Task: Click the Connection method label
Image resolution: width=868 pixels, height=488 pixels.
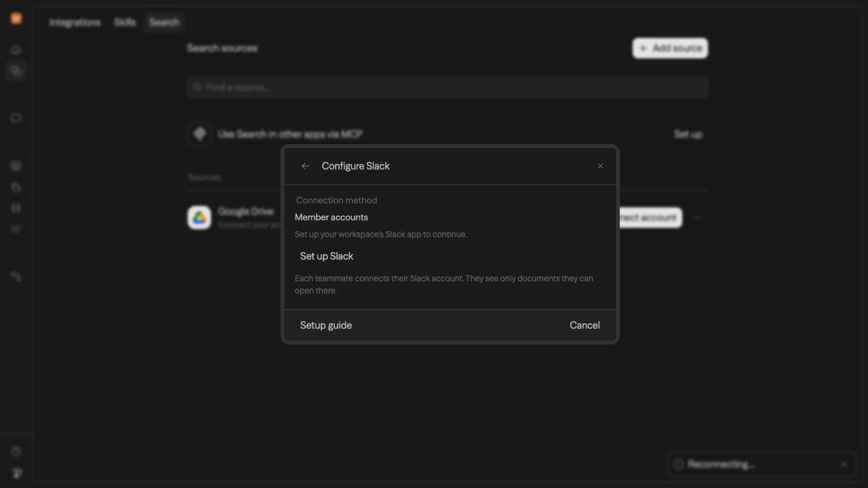Action: (336, 201)
